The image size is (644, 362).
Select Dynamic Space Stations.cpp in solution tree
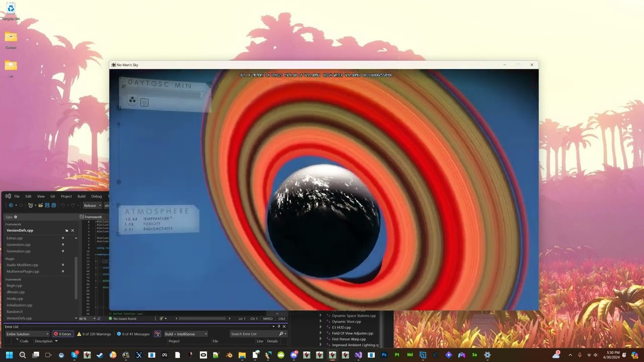point(354,316)
